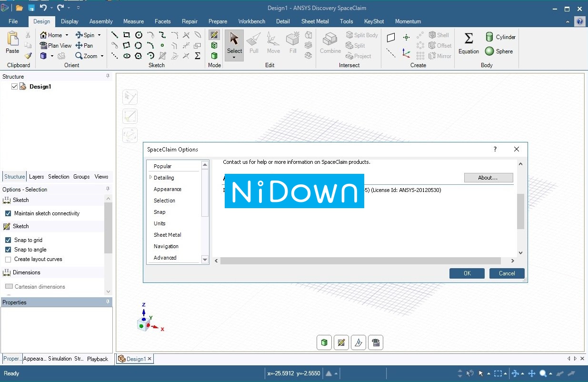
Task: Enable Create layout curves
Action: tap(7, 259)
